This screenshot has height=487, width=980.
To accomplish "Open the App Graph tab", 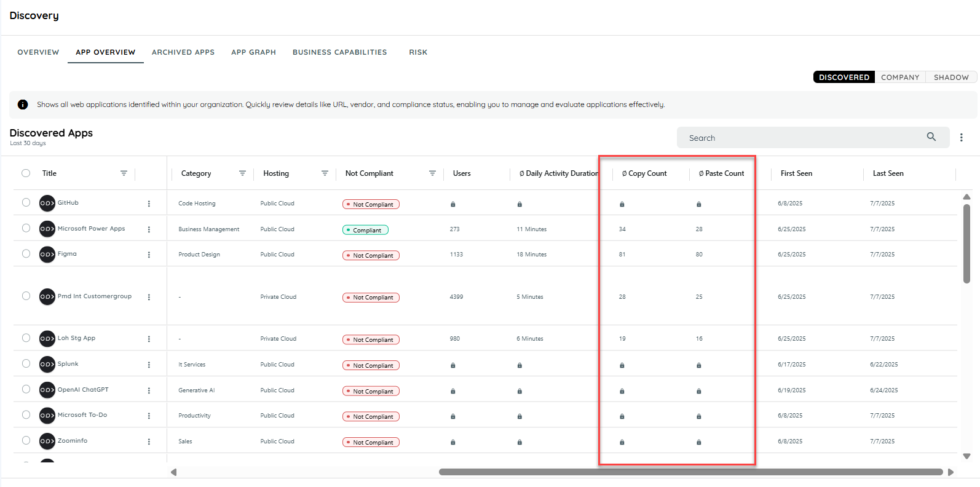I will click(253, 52).
